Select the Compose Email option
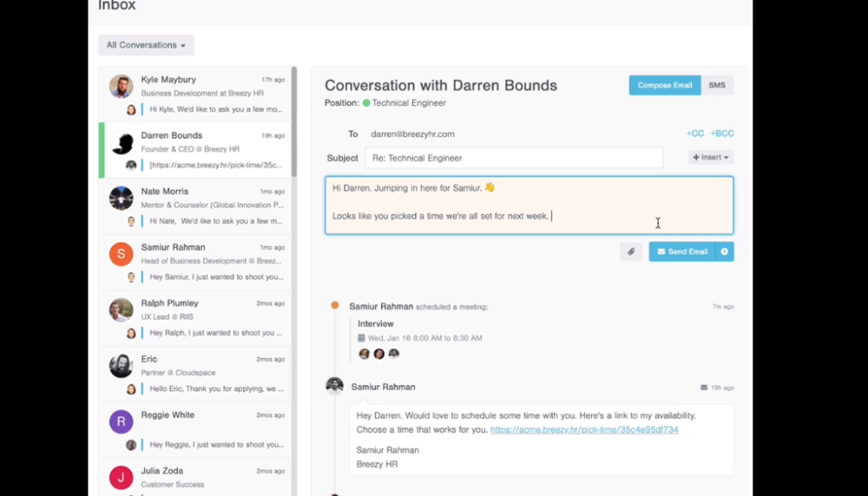868x496 pixels. [664, 85]
